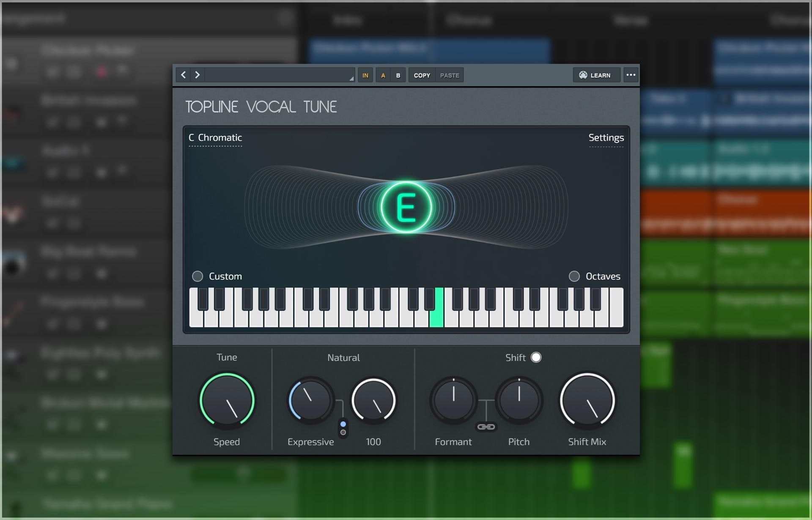
Task: Open the preset name dropdown field
Action: [x=280, y=75]
